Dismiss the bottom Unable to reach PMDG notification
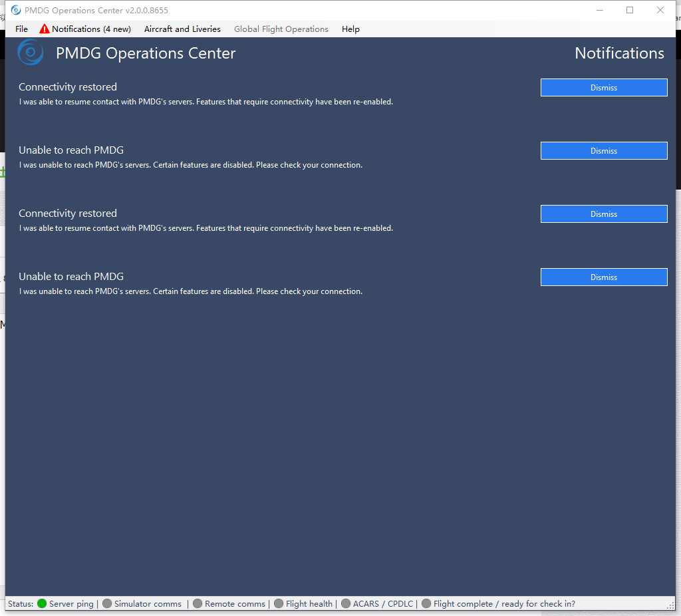The height and width of the screenshot is (616, 681). (603, 277)
